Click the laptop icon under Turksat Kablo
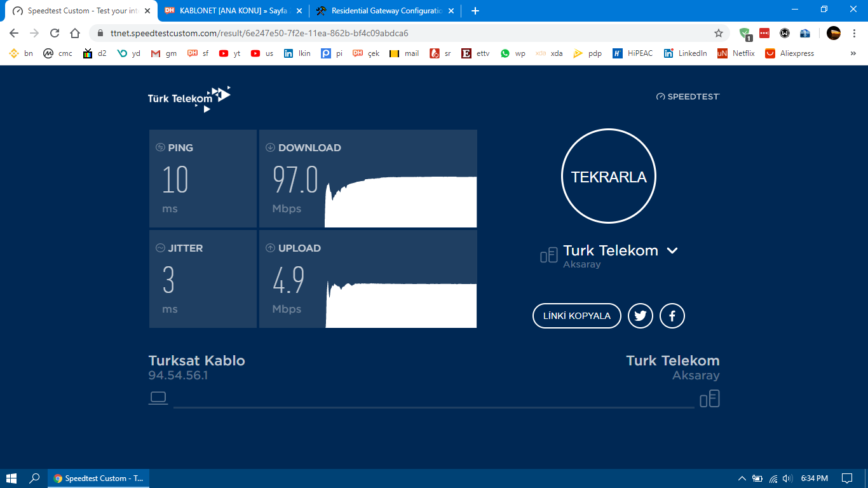Viewport: 868px width, 488px height. [x=158, y=398]
